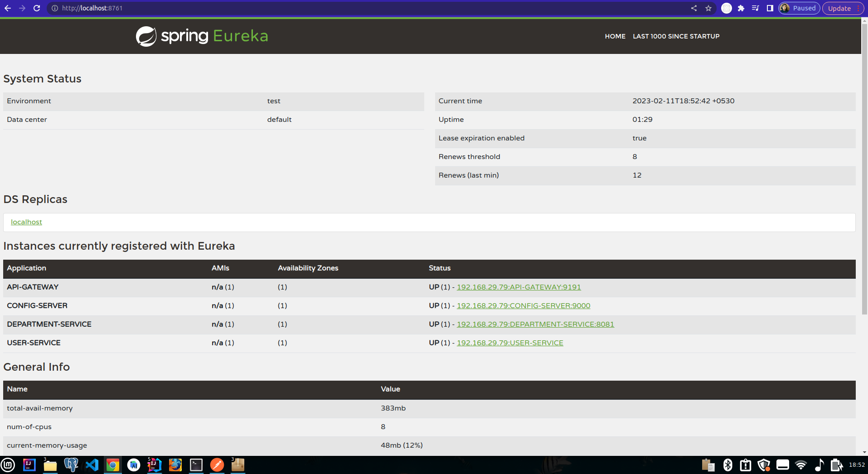Click the 'num-of-cpus' row label
The height and width of the screenshot is (474, 868).
[x=29, y=427]
